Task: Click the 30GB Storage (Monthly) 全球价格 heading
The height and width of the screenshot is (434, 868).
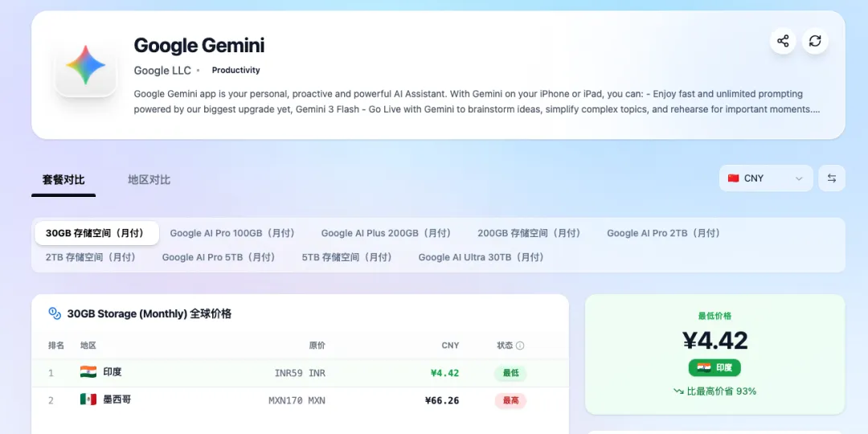Action: pyautogui.click(x=149, y=314)
